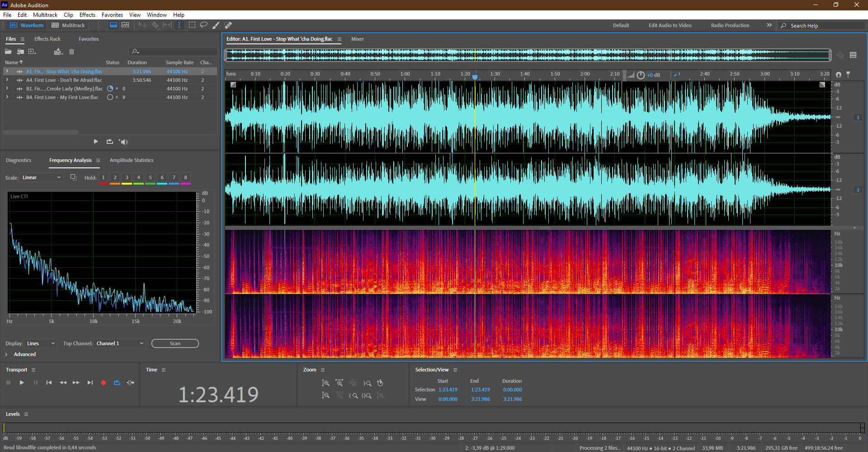Open the Display dropdown showing Lines
Image resolution: width=868 pixels, height=452 pixels.
pyautogui.click(x=41, y=343)
